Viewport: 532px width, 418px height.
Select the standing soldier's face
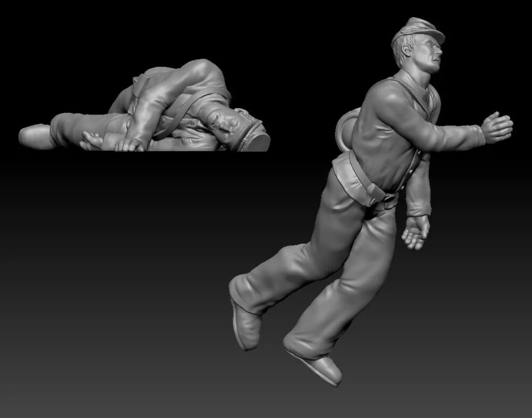[x=430, y=53]
